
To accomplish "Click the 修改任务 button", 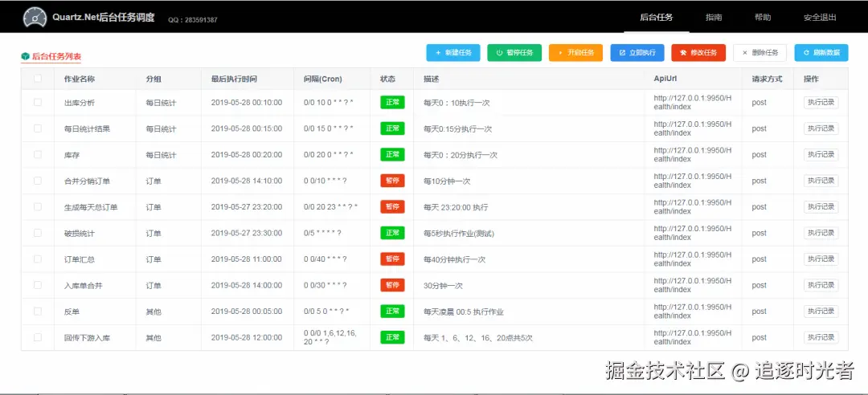I will point(698,52).
